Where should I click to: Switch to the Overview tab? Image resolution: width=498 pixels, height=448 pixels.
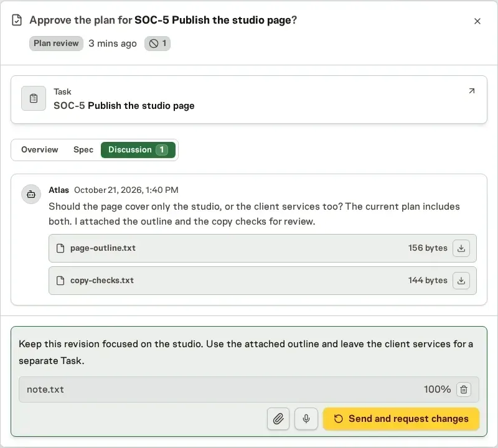[40, 149]
